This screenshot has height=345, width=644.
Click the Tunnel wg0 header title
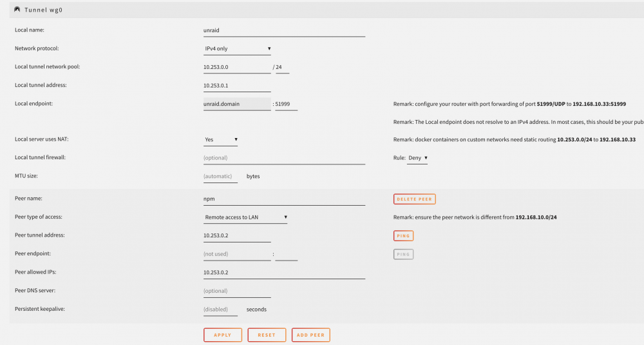tap(43, 10)
